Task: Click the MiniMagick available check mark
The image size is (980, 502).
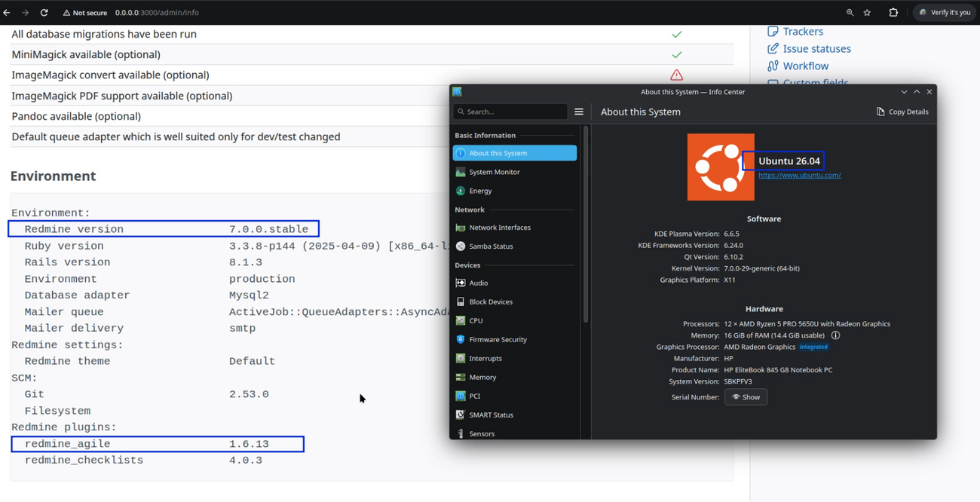Action: (677, 54)
